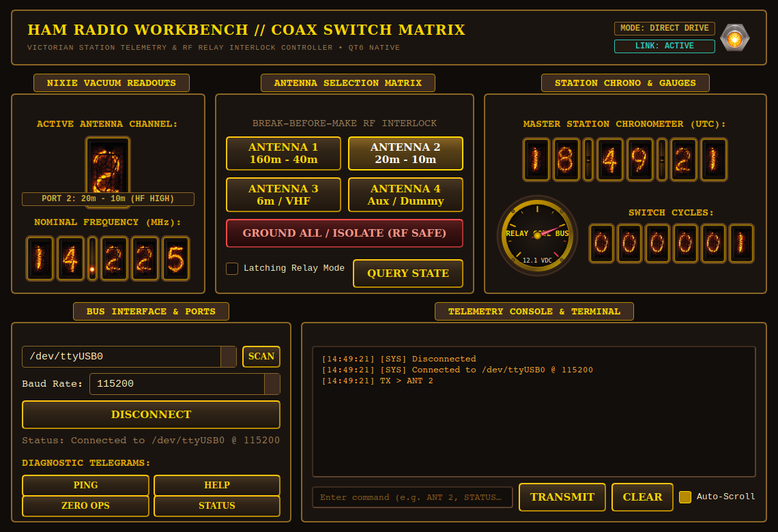This screenshot has height=532, width=778.
Task: Click the TRANSMIT button
Action: 562,497
